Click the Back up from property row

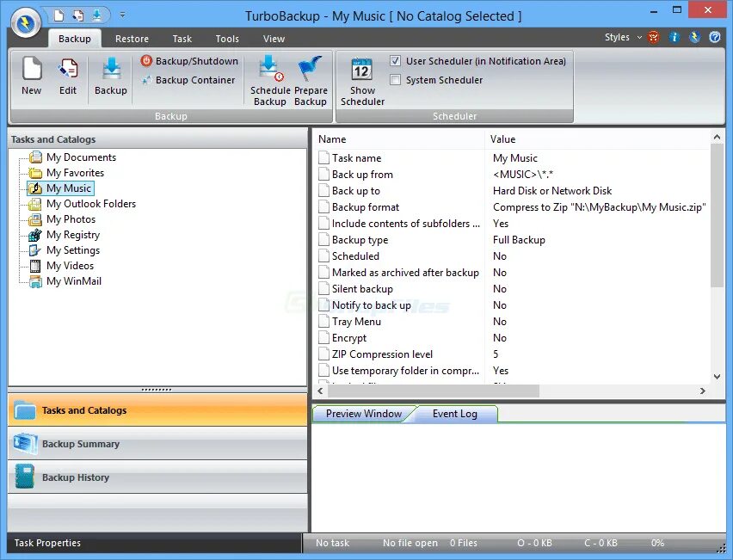tap(512, 175)
